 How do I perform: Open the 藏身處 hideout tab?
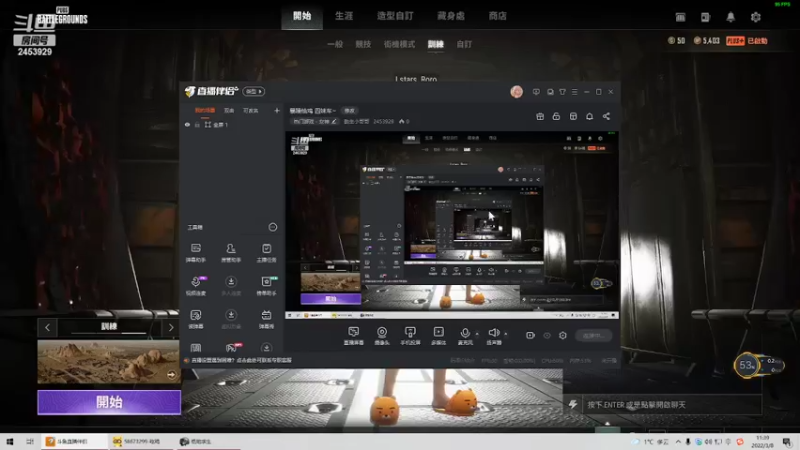pos(451,16)
